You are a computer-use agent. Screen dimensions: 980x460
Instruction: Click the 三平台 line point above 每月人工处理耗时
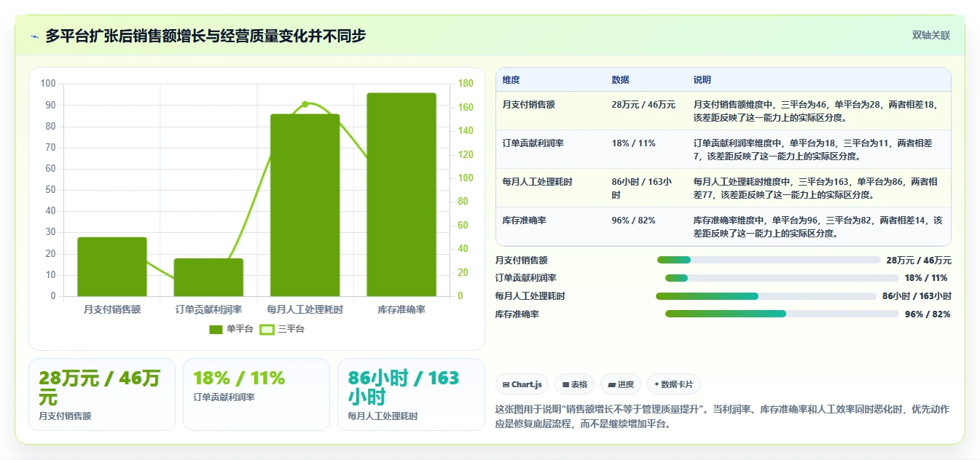[305, 104]
